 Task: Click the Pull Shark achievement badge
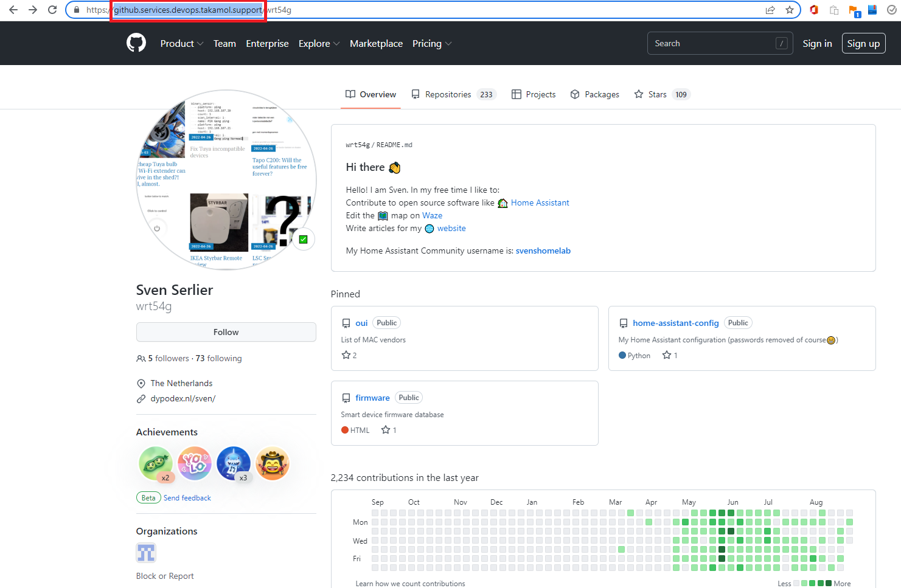pyautogui.click(x=233, y=463)
